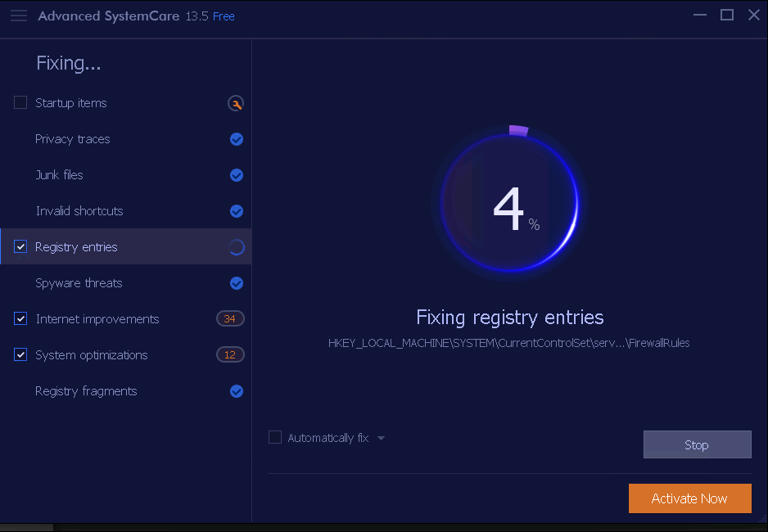
Task: Click the Privacy traces completed checkmark icon
Action: tap(237, 139)
